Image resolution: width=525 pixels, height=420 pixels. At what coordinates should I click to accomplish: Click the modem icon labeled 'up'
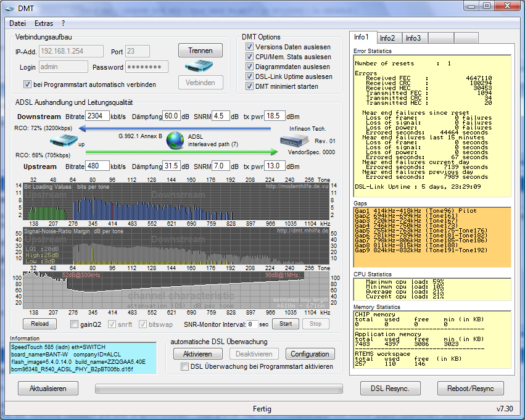65,141
